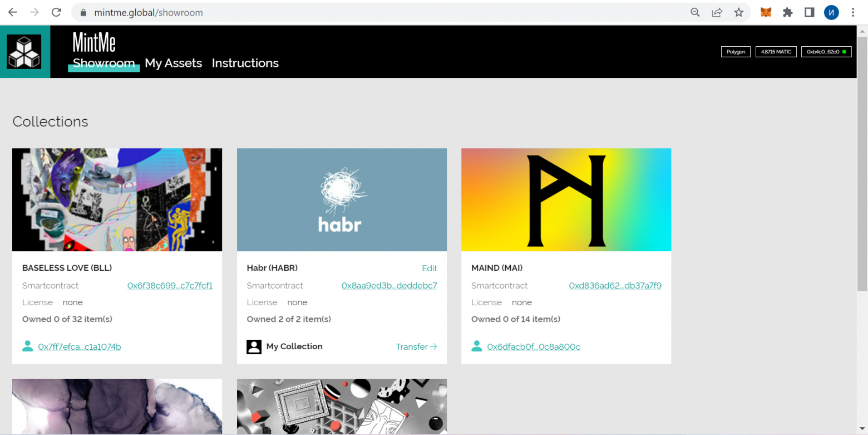Click the wallet address 0xb4c0...62c0 button

[826, 52]
